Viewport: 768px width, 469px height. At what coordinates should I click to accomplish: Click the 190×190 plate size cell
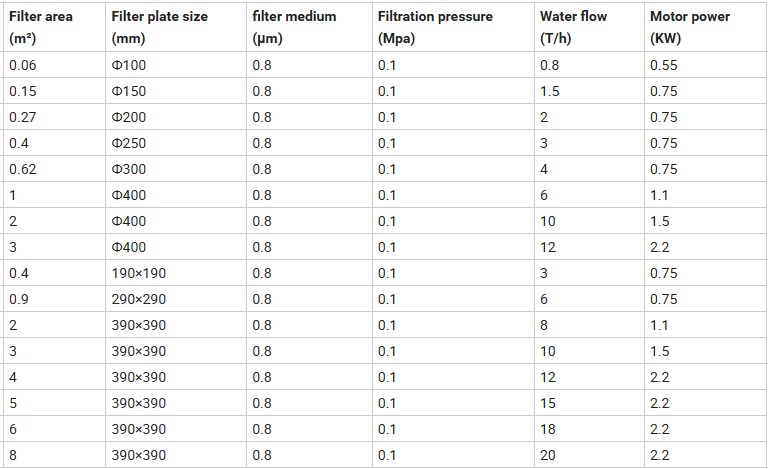139,273
